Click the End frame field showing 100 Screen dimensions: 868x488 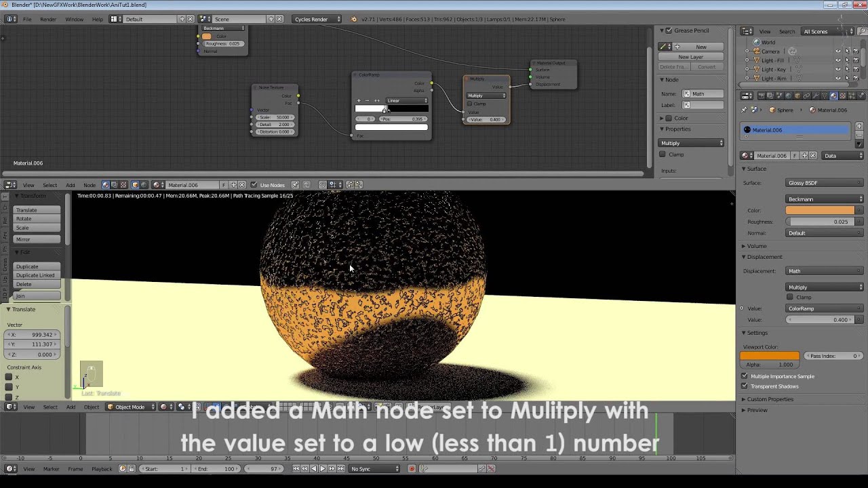point(216,469)
